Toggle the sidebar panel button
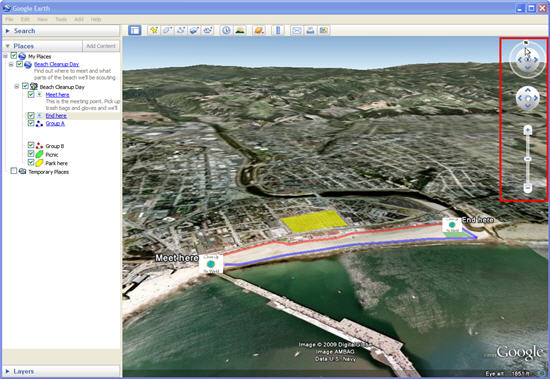Screen dimensions: 550x379 134,31
